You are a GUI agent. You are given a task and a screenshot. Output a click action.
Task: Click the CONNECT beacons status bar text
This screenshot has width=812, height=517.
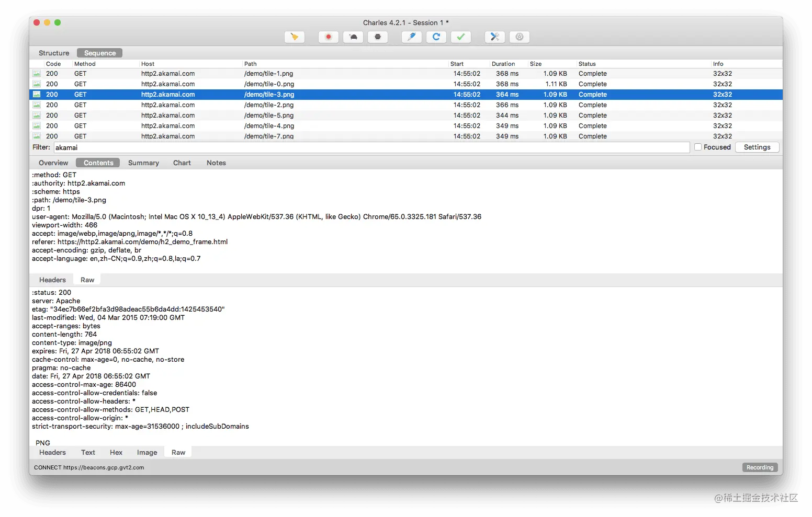[89, 468]
